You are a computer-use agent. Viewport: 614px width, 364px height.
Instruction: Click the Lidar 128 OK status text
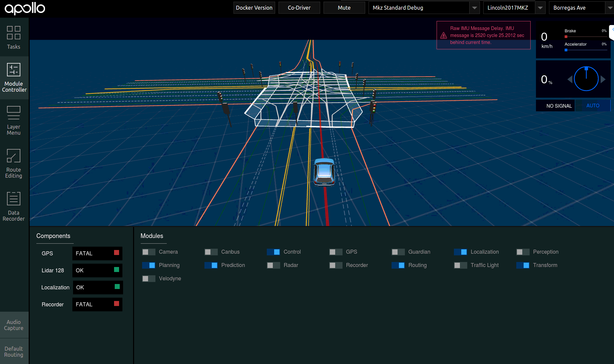coord(80,271)
